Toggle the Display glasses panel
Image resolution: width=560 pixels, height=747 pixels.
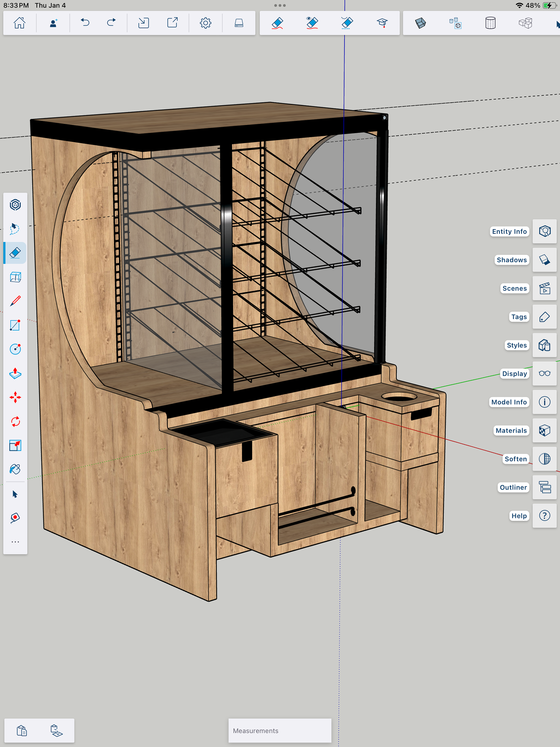click(545, 373)
